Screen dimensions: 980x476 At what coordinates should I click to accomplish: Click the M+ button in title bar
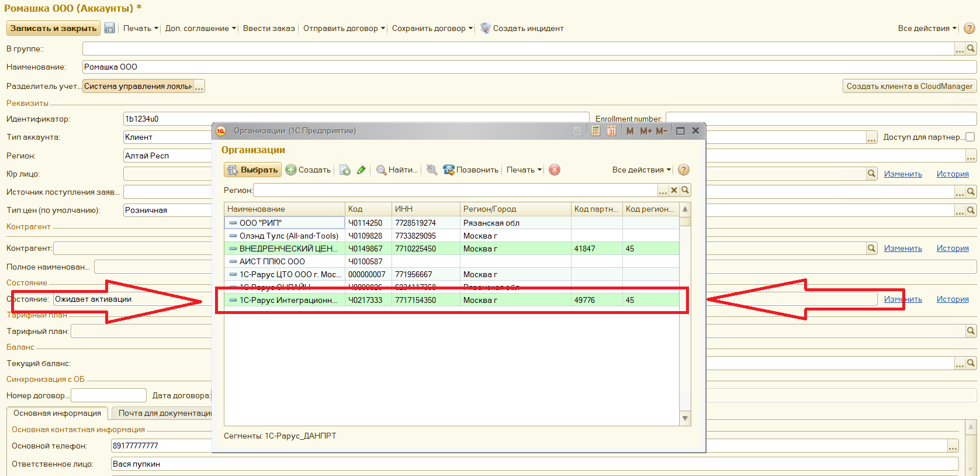(646, 131)
